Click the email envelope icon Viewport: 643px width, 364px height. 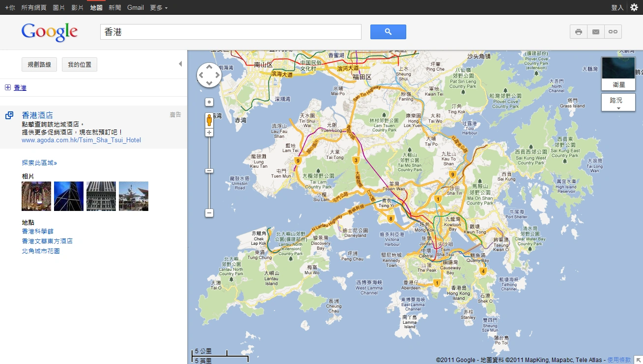[x=596, y=32]
